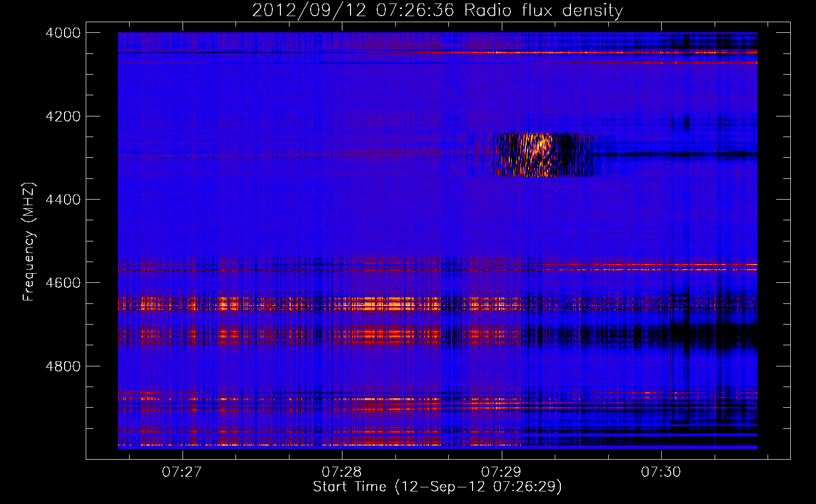Viewport: 816px width, 504px height.
Task: Click the 07:27 time tick label
Action: (x=182, y=472)
